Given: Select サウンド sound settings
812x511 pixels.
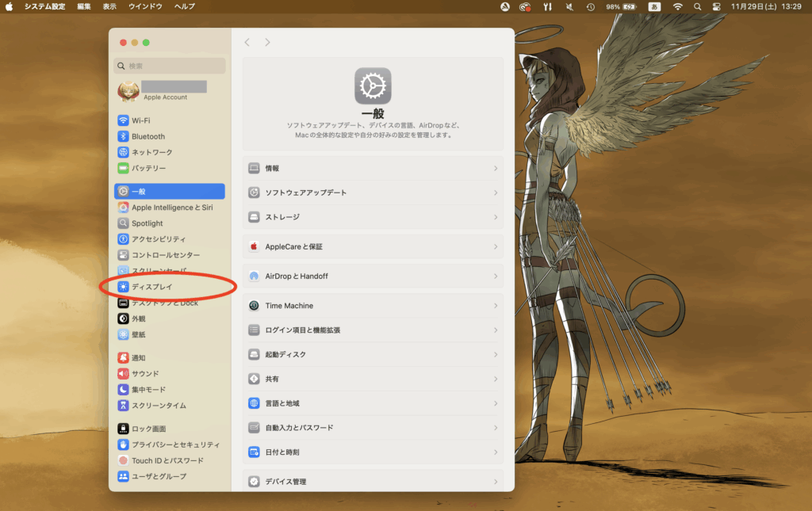Looking at the screenshot, I should [x=144, y=374].
